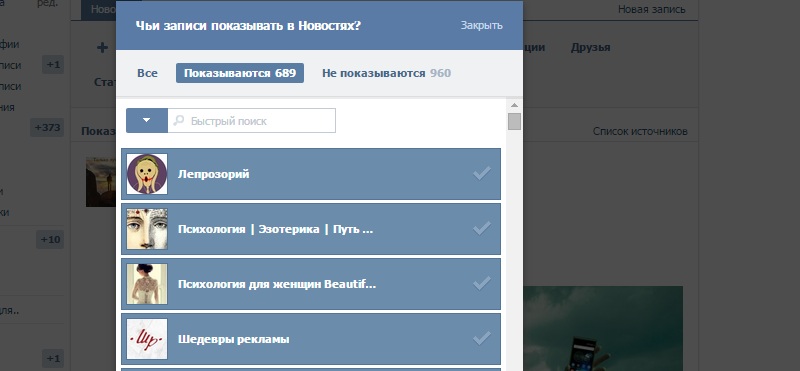The width and height of the screenshot is (800, 371).
Task: Uncheck the Лепрозорий checkmark
Action: pos(482,174)
